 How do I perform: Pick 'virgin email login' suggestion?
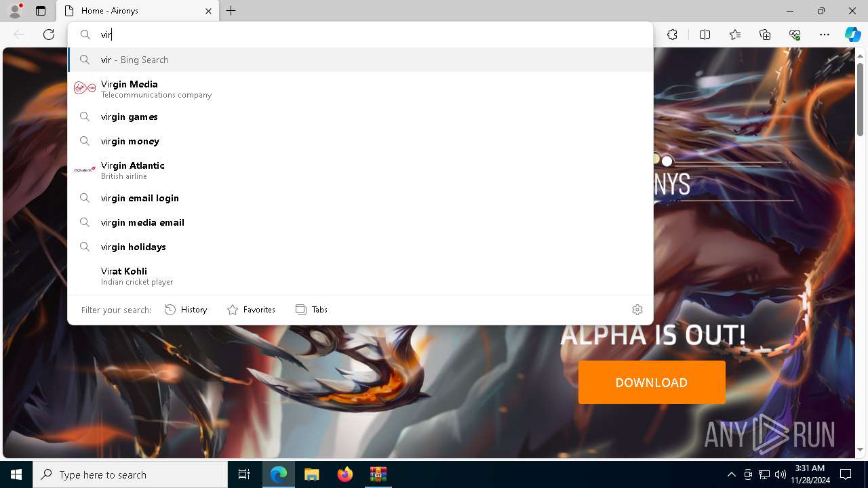click(x=360, y=198)
